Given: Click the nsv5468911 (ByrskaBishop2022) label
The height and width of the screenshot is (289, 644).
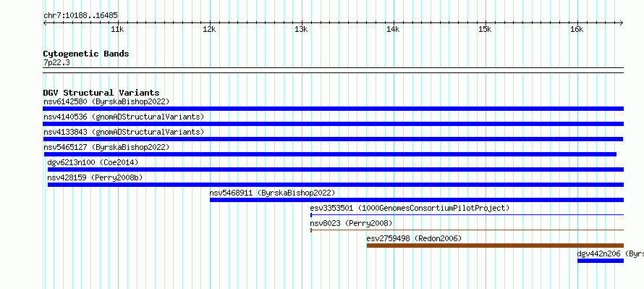Looking at the screenshot, I should point(272,193).
